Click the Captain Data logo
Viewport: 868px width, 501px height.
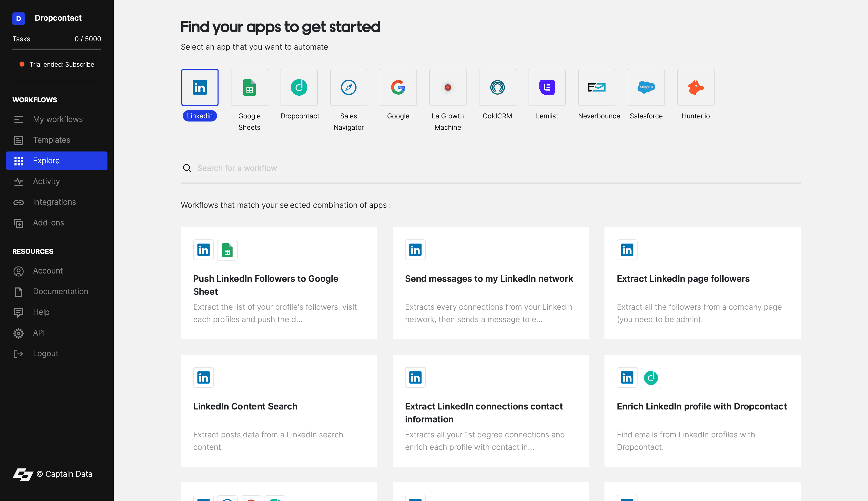pos(23,474)
